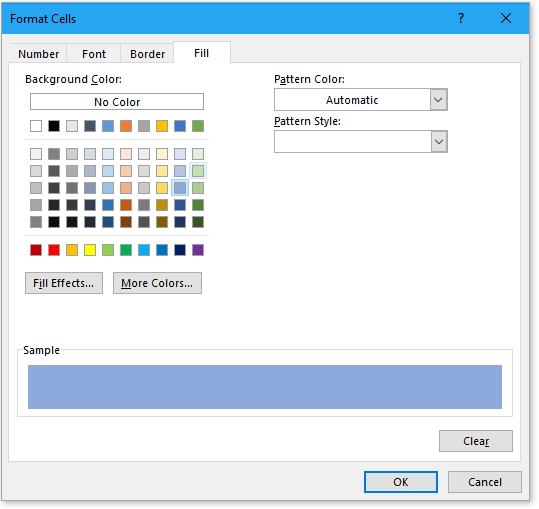The height and width of the screenshot is (509, 539).
Task: Choose the green theme color in top row
Action: (198, 126)
